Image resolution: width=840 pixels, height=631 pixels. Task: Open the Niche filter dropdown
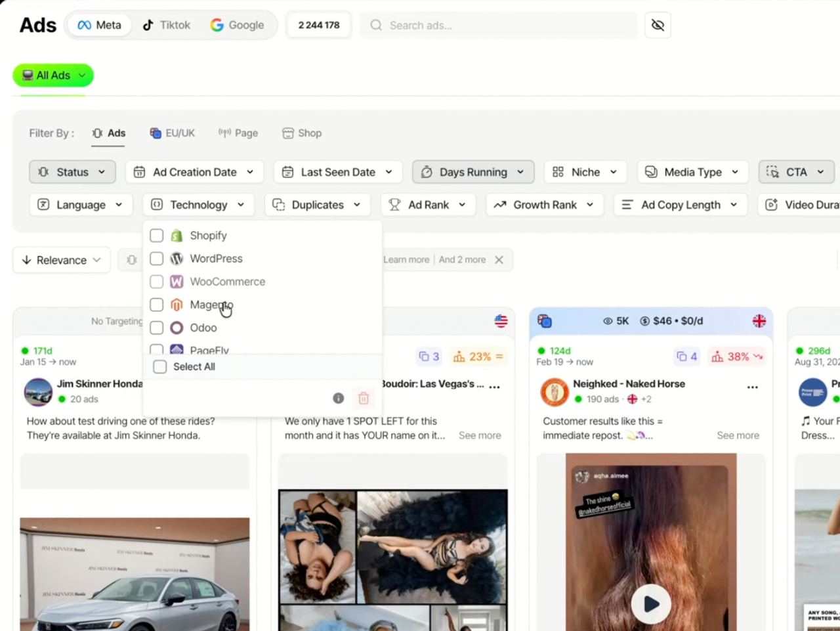(585, 172)
